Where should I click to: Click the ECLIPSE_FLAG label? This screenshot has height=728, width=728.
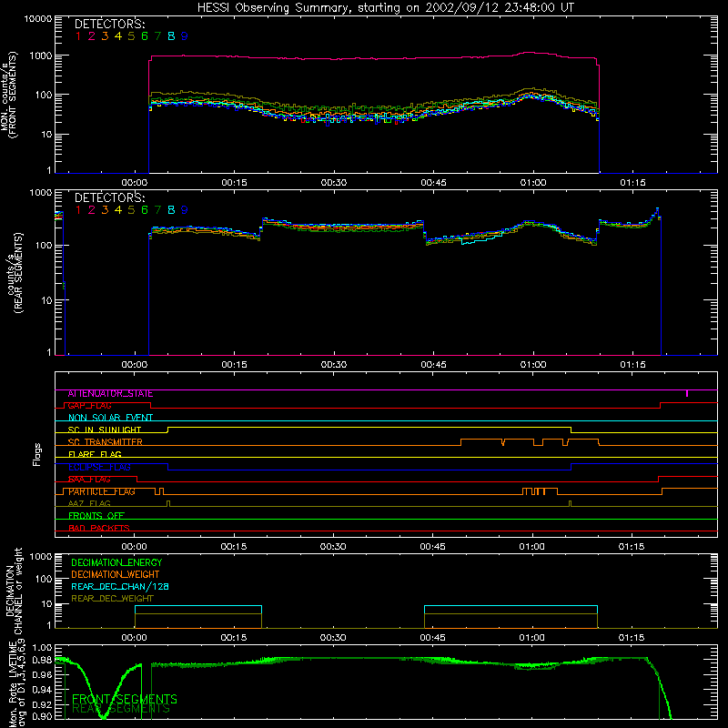(99, 467)
